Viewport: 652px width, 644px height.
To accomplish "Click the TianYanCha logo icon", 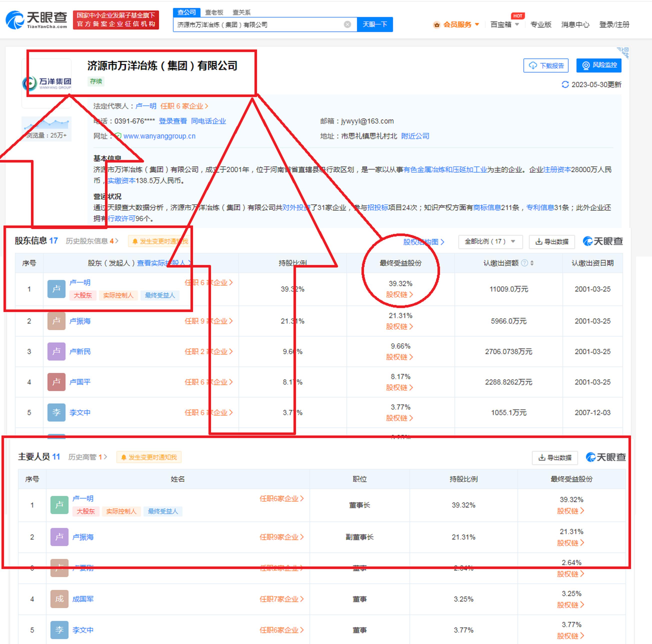I will click(15, 20).
